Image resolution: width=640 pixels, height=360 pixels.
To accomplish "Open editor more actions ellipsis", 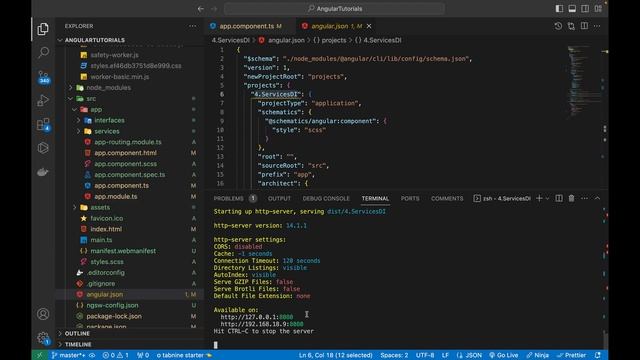I will pyautogui.click(x=597, y=26).
